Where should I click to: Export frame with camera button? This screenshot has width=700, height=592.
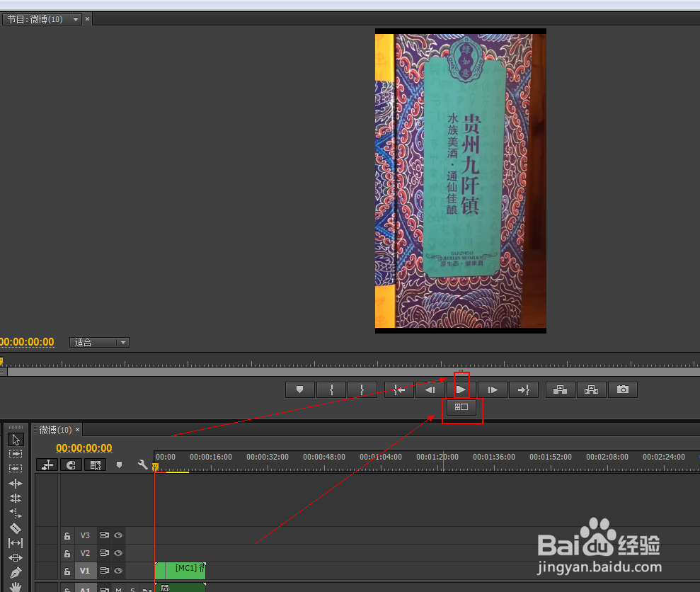tap(623, 390)
